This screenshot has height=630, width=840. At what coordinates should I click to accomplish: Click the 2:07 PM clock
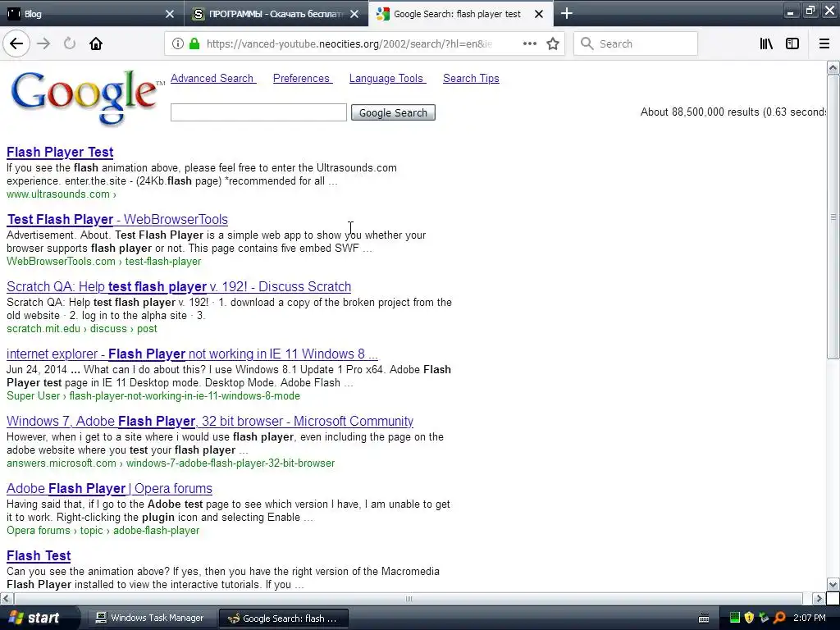click(x=810, y=618)
